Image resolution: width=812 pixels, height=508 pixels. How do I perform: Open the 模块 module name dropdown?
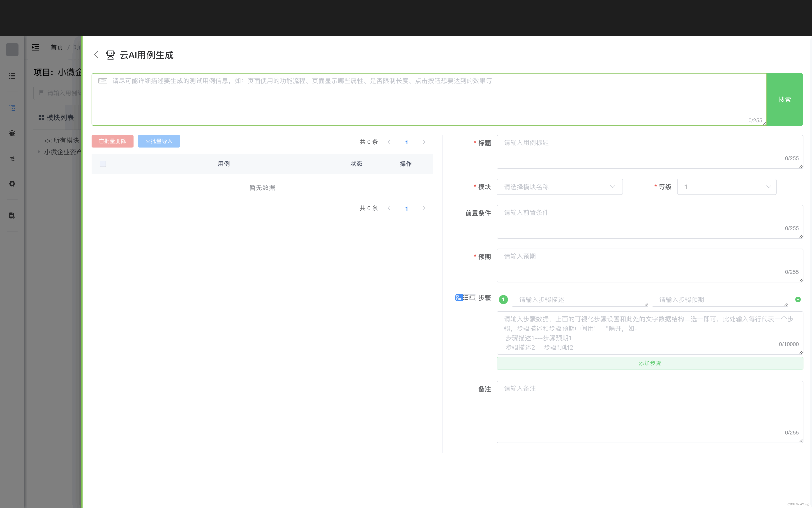560,187
